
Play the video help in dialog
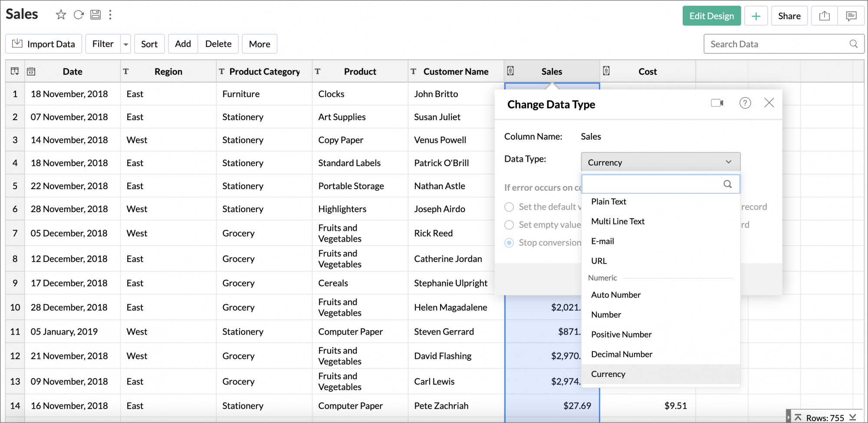(717, 103)
